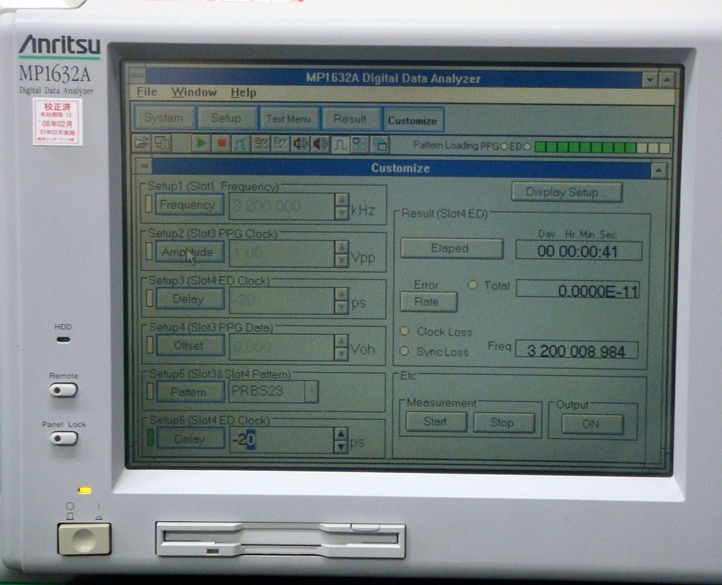The height and width of the screenshot is (585, 722).
Task: Click the first speaker toolbar icon
Action: (x=300, y=144)
